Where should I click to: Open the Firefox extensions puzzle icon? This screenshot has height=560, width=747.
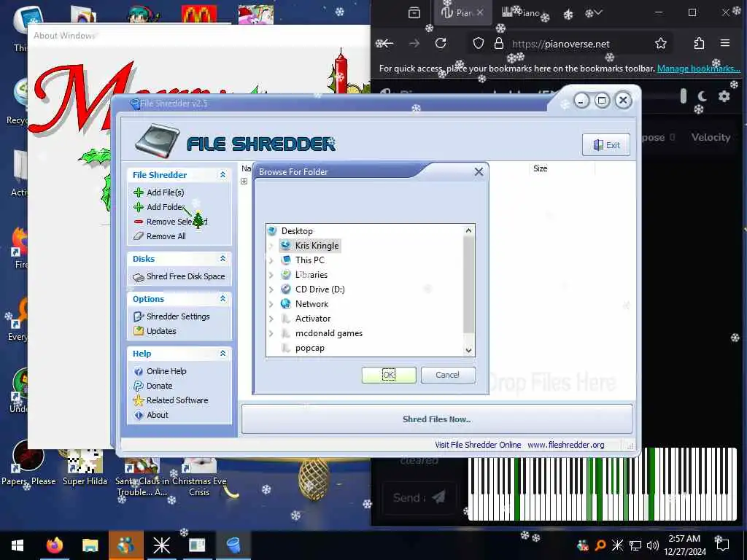pos(699,43)
